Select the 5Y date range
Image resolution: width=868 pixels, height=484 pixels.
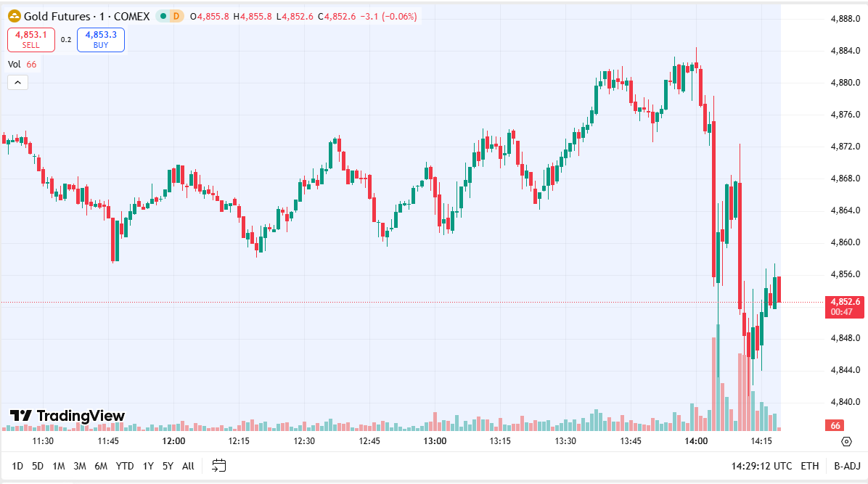(x=168, y=466)
